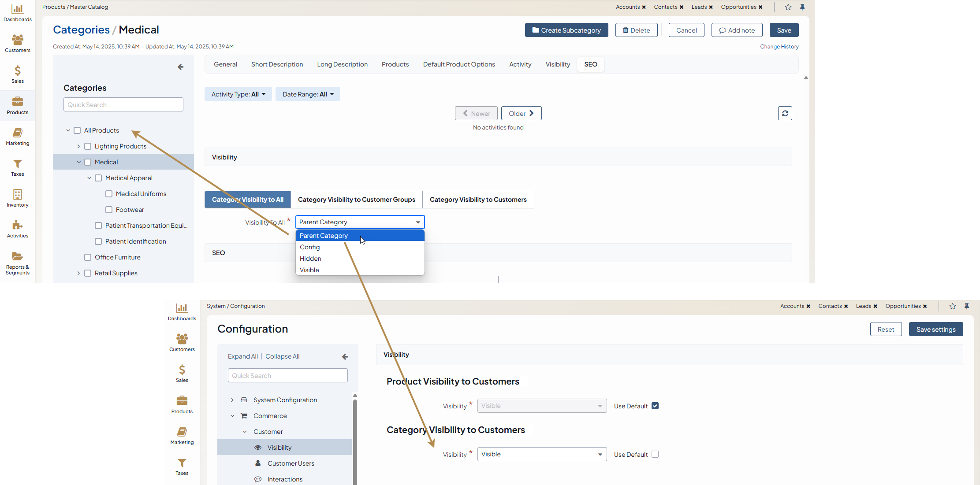Uncheck Use Default for Product Visibility
This screenshot has width=980, height=485.
655,406
